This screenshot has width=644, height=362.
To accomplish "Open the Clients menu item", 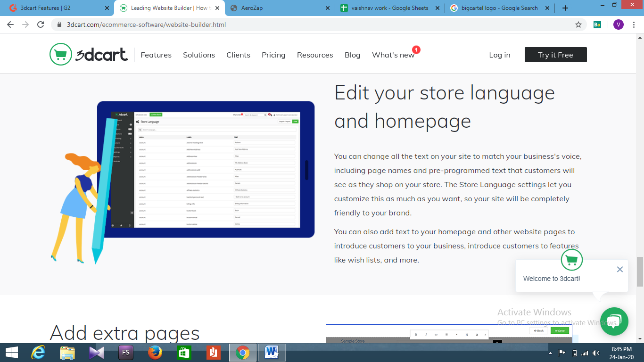I will pos(238,55).
